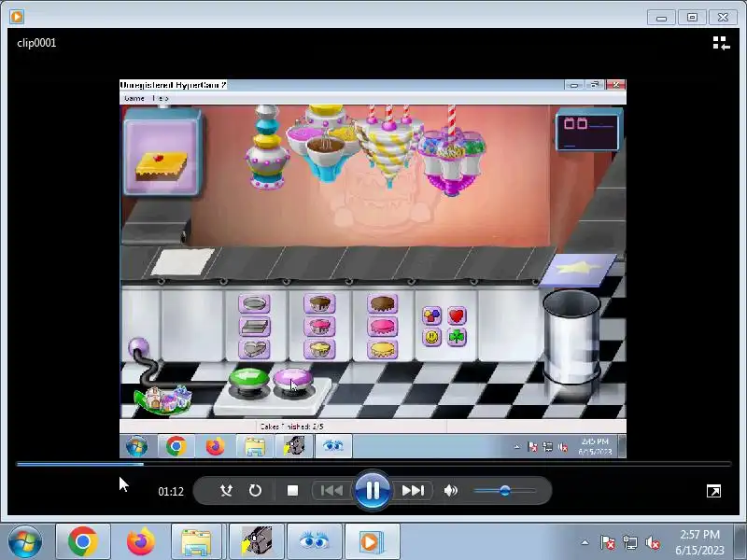Screen dimensions: 747x560
Task: Select the red heart decoration button
Action: [457, 315]
